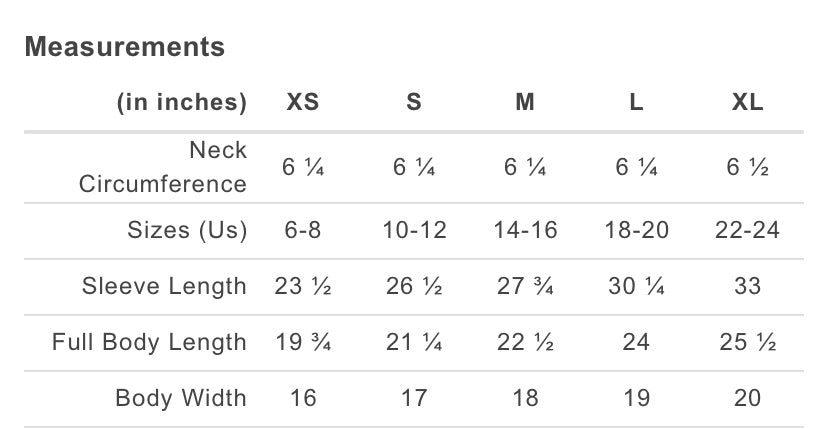This screenshot has width=828, height=429.
Task: Click the XL column header
Action: point(747,102)
